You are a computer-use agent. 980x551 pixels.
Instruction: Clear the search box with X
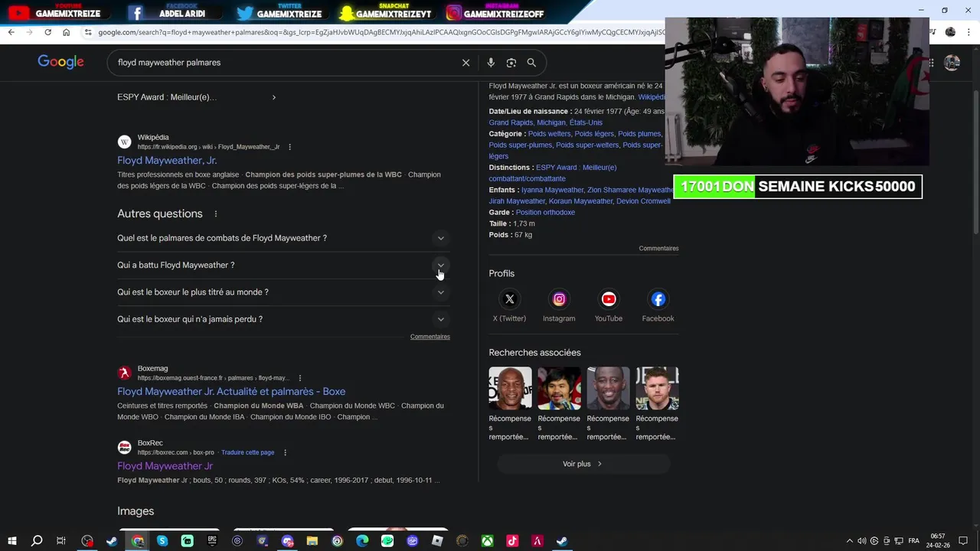point(465,63)
